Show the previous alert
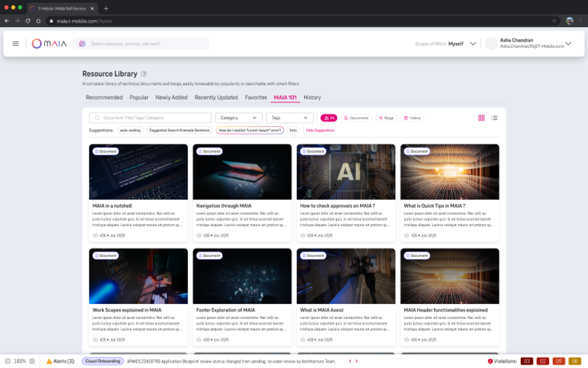 tap(350, 361)
